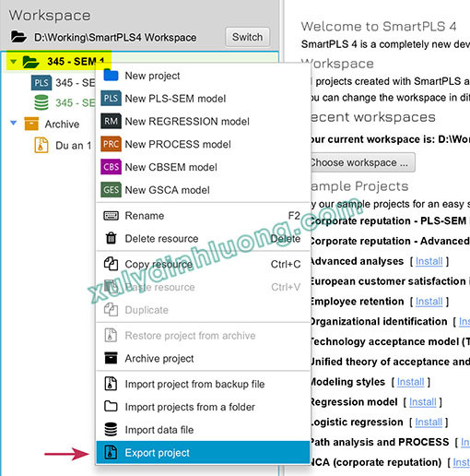Screen dimensions: 470x476
Task: Click the green database icon in project tree
Action: pyautogui.click(x=41, y=102)
